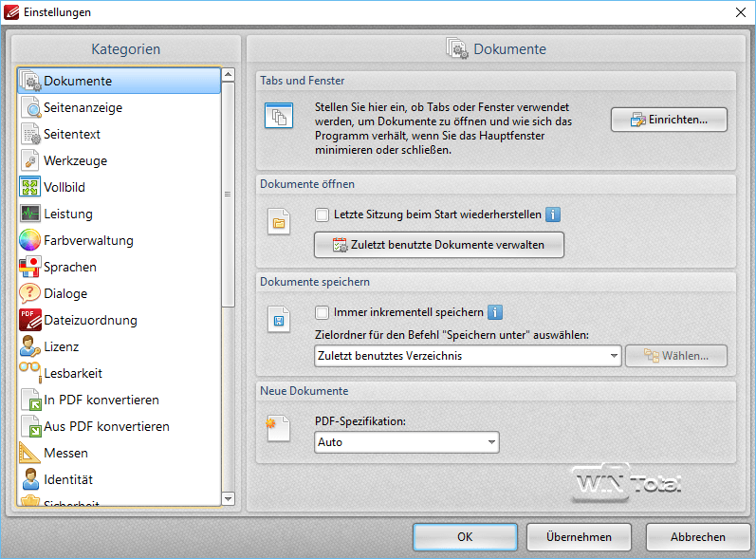Enable Letzte Sitzung beim Start wiederherstellen

322,214
